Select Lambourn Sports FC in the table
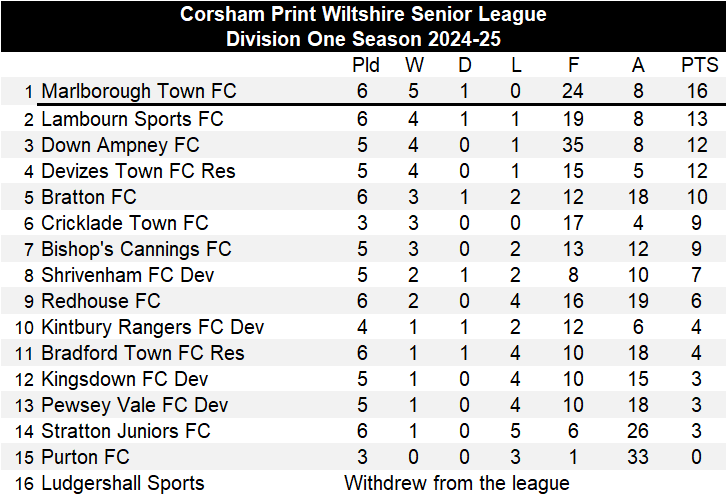The height and width of the screenshot is (496, 726). pyautogui.click(x=132, y=119)
